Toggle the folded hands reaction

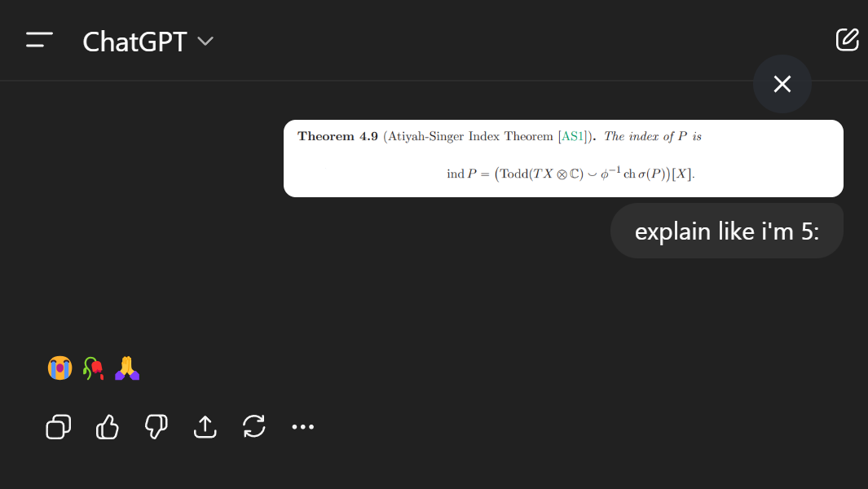click(x=126, y=368)
